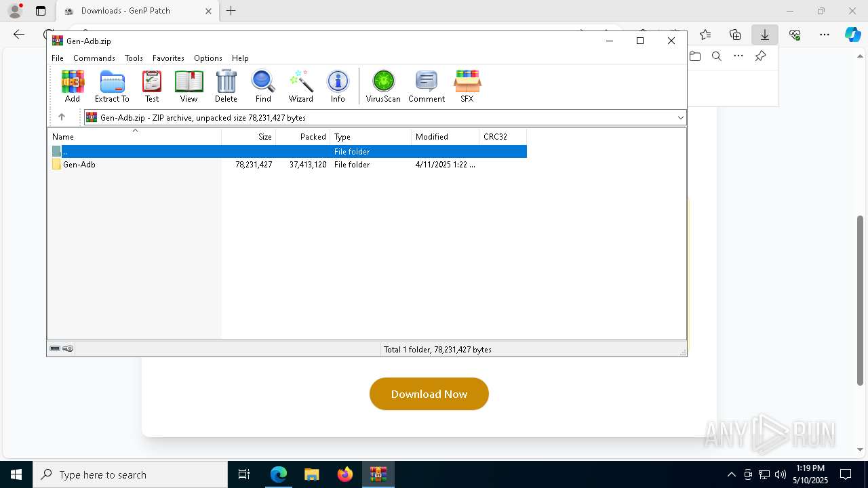Open the notification center icon
868x488 pixels.
pos(846,474)
